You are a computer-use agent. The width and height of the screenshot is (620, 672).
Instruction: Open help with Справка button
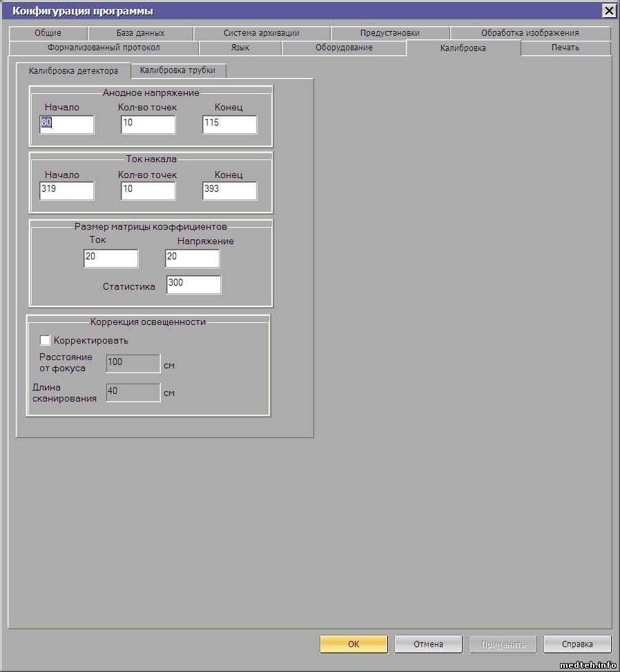pos(577,644)
